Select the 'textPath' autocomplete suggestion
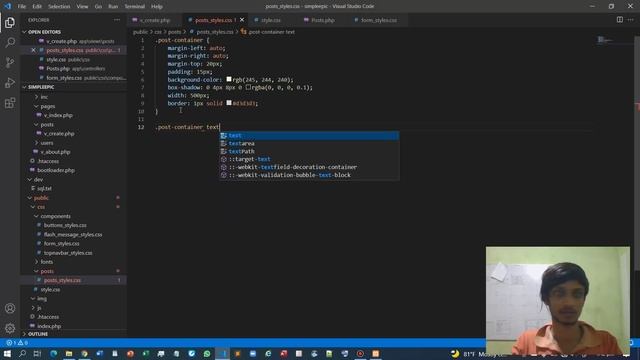Screen dimensions: 640x360 point(309,151)
